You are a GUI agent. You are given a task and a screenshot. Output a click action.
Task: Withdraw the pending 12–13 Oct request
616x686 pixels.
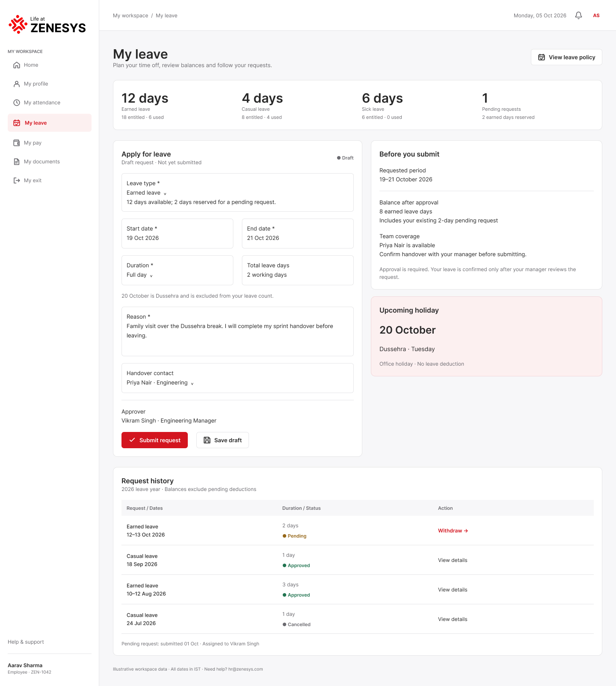pyautogui.click(x=453, y=531)
